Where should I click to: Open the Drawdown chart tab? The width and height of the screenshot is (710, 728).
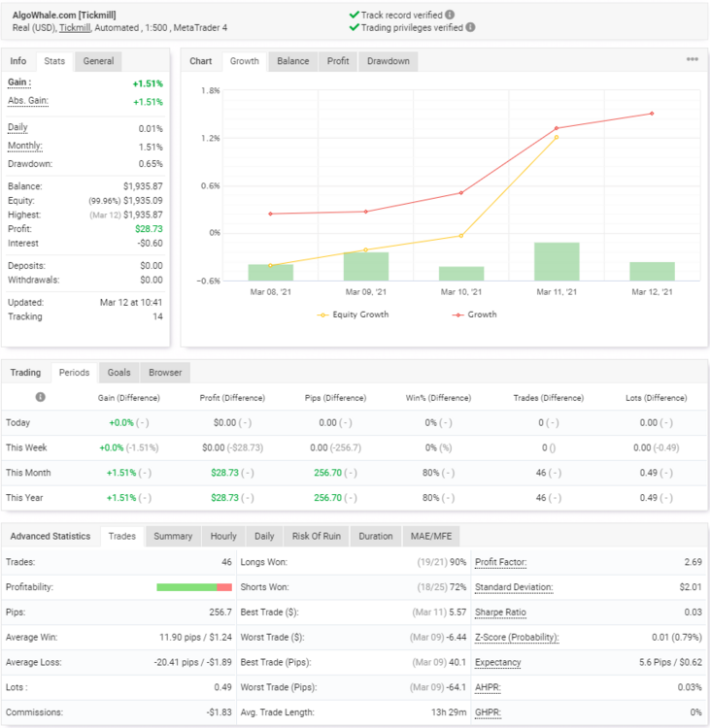(x=388, y=61)
